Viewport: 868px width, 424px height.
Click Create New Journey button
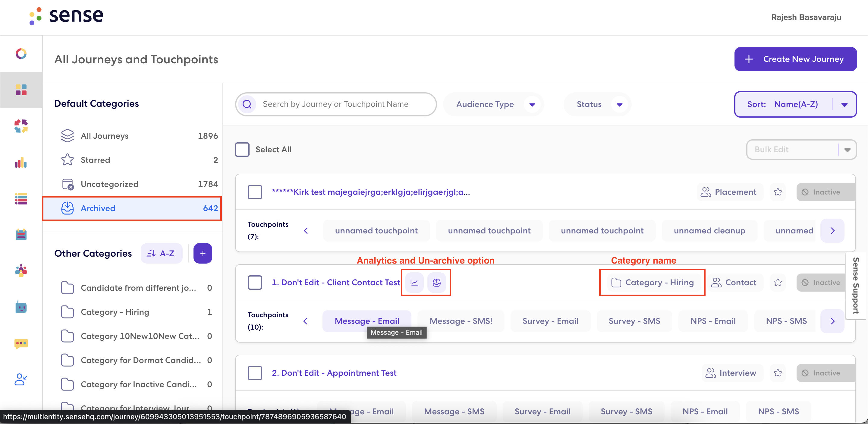796,59
